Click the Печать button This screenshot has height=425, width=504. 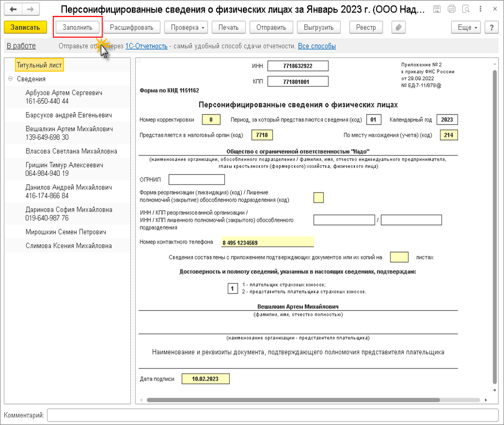click(229, 27)
